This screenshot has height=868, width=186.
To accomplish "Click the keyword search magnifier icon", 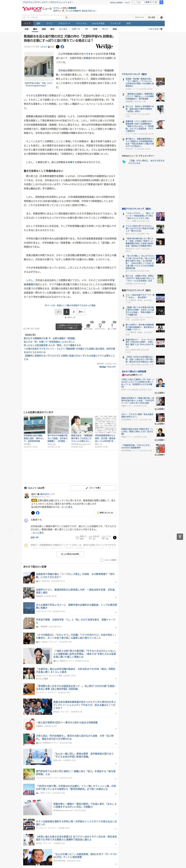I will tap(66, 17).
